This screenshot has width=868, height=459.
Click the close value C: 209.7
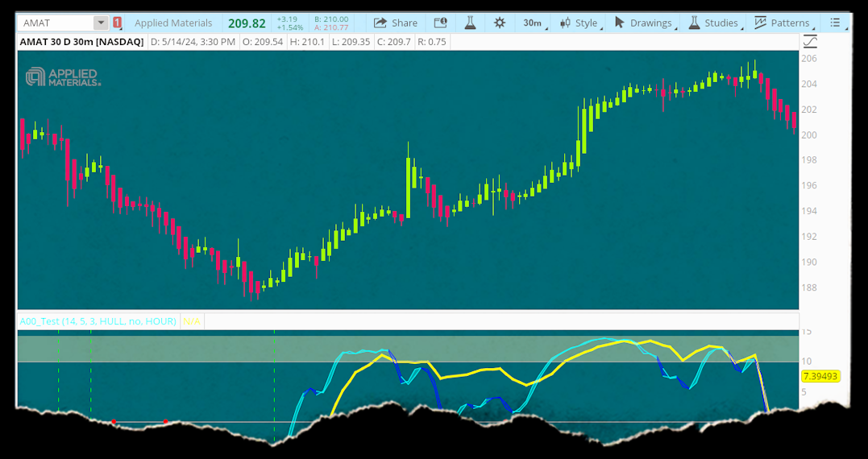393,42
